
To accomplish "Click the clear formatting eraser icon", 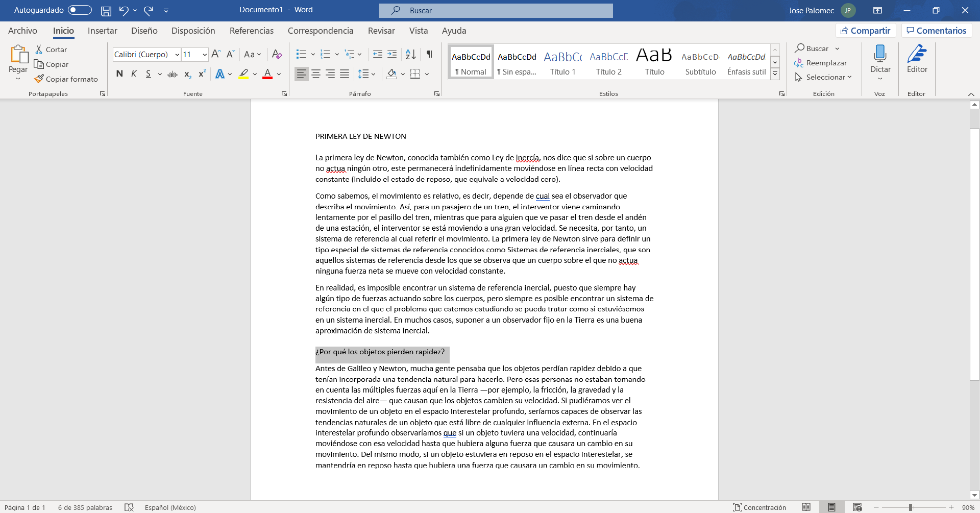I will [x=277, y=54].
